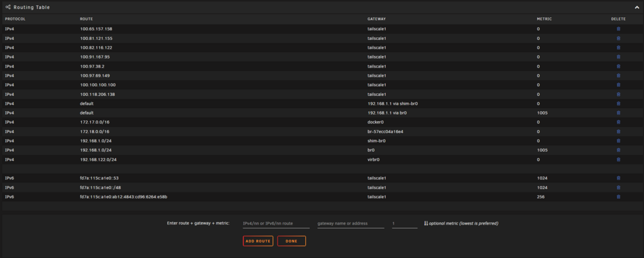Delete 192.168.1.0/24 route on shim-br0
The height and width of the screenshot is (258, 644).
tap(618, 141)
